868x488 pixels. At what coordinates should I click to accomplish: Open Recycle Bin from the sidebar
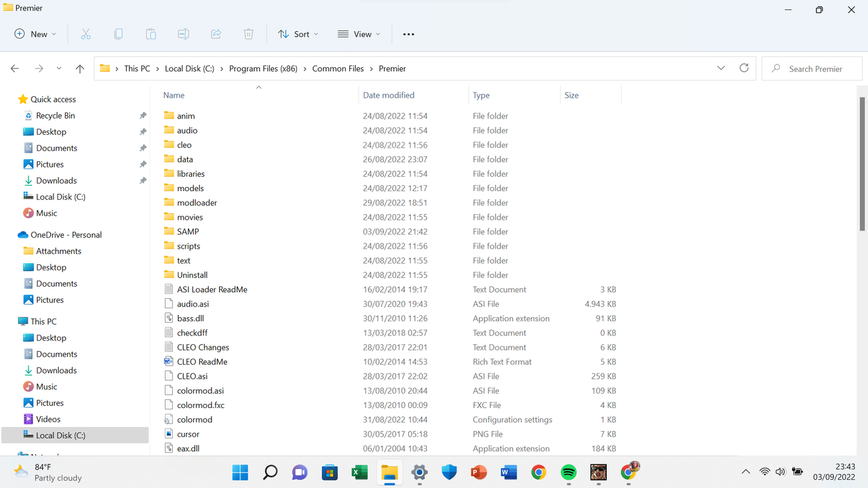(x=56, y=116)
